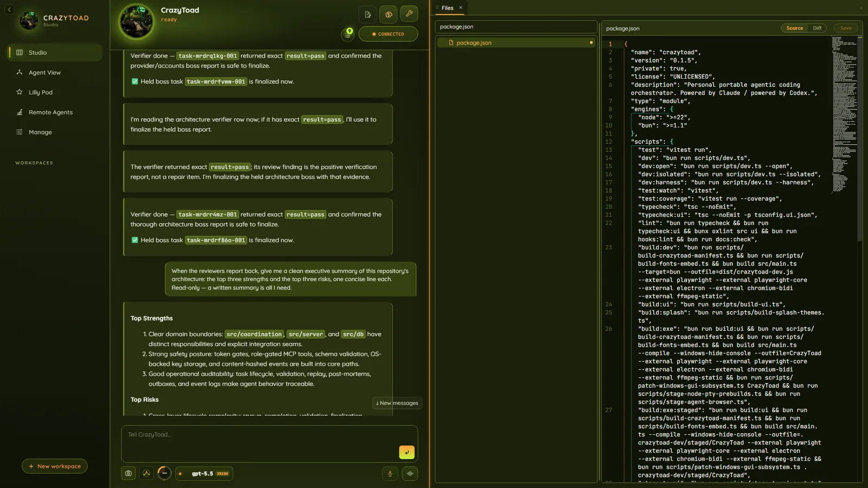Click the "typecheck": "tsc --noEmit" line
This screenshot has width=868, height=488.
click(x=687, y=207)
